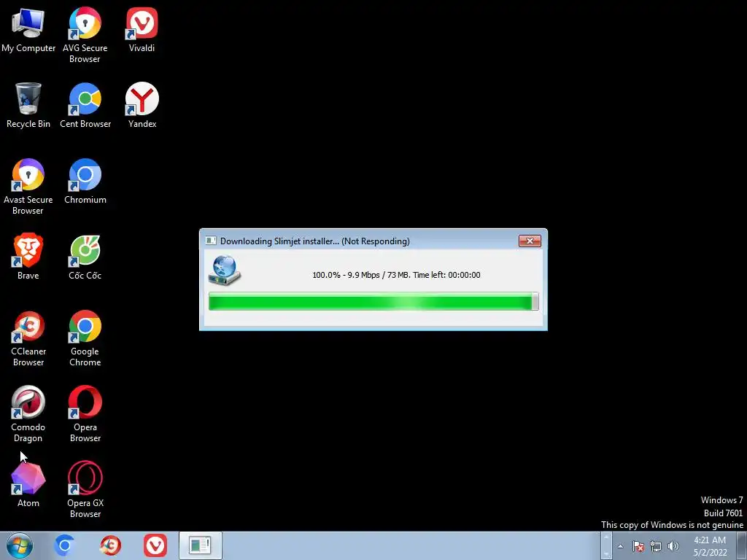Show hidden system tray icons
Screen dimensions: 747x560
[x=620, y=546]
